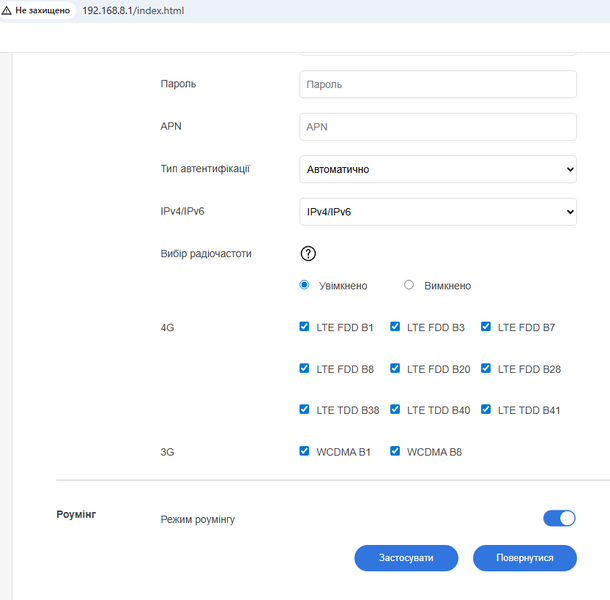Select the Увімкнено radio button
Image resolution: width=610 pixels, height=600 pixels.
(x=304, y=285)
